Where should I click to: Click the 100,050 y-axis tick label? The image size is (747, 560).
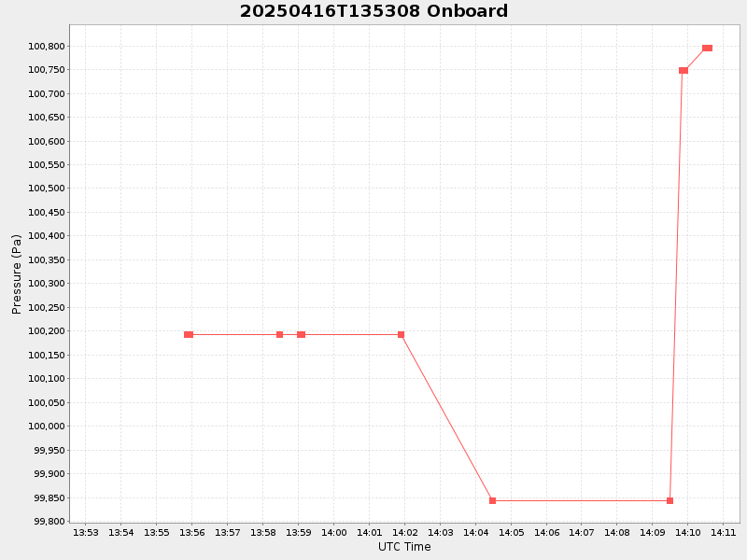point(46,403)
